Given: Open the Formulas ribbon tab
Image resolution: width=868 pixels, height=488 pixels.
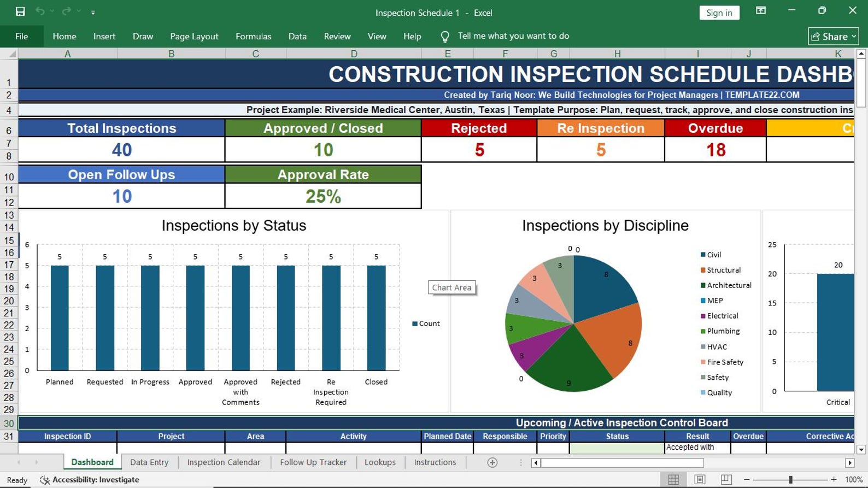Looking at the screenshot, I should (x=253, y=36).
